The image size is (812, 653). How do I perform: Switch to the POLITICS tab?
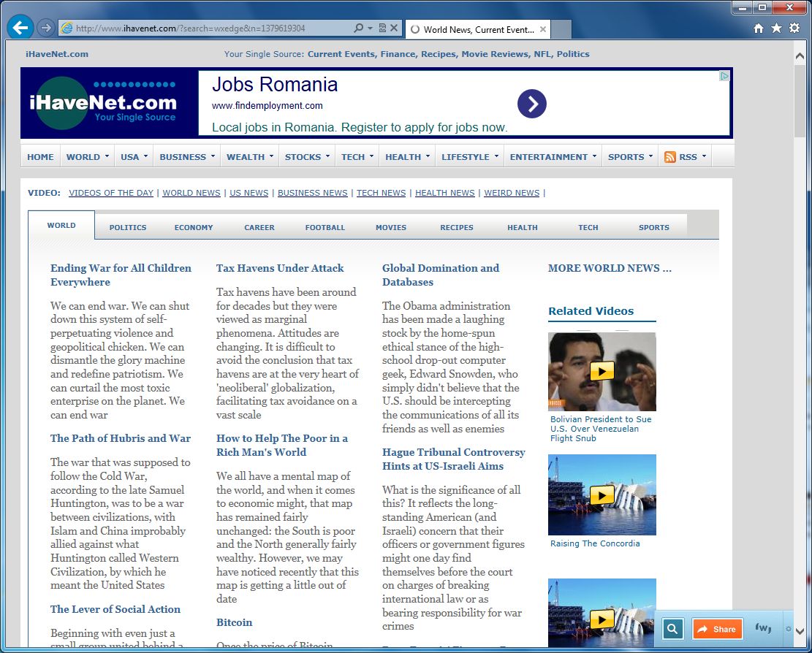128,227
